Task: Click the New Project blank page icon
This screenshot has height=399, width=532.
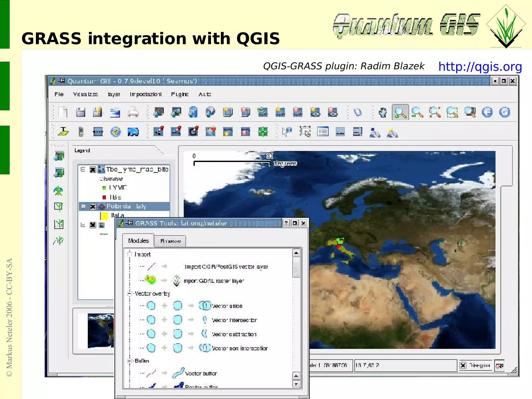Action: coord(63,112)
